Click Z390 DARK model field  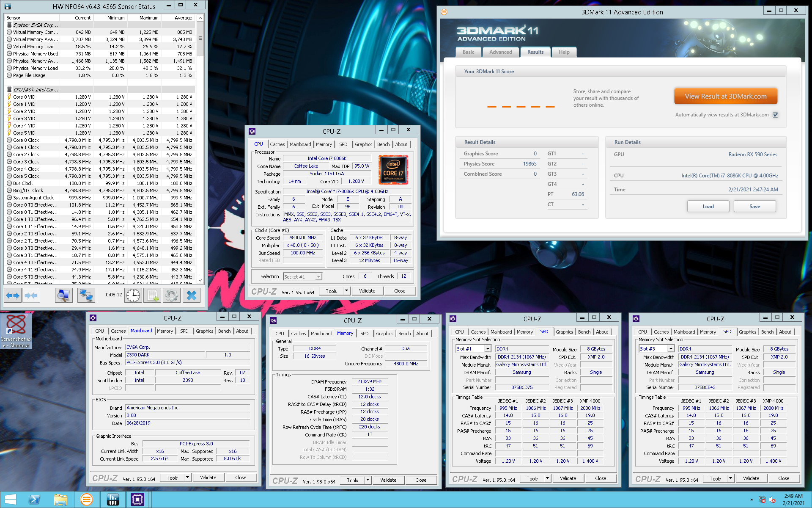(165, 355)
